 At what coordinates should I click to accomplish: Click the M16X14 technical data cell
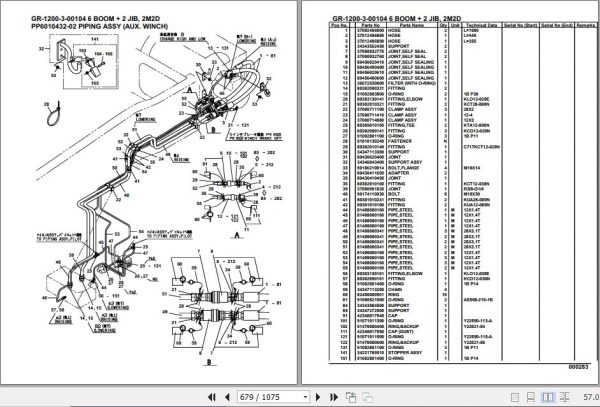point(472,168)
